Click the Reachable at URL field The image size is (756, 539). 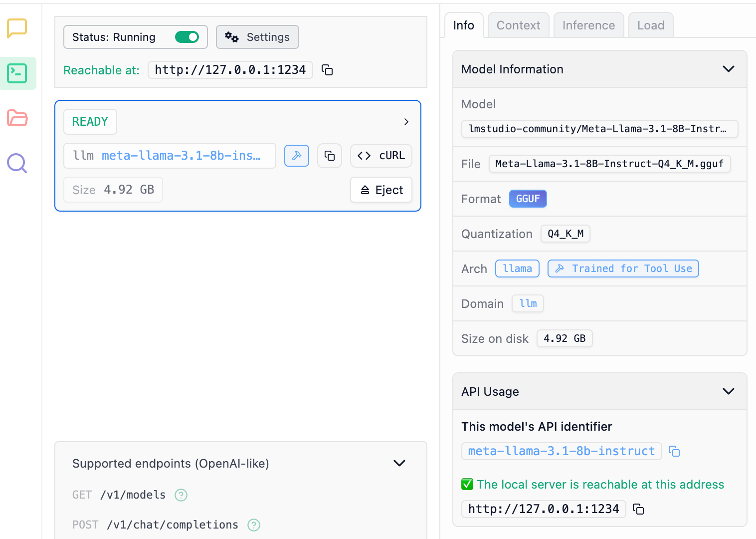coord(230,70)
